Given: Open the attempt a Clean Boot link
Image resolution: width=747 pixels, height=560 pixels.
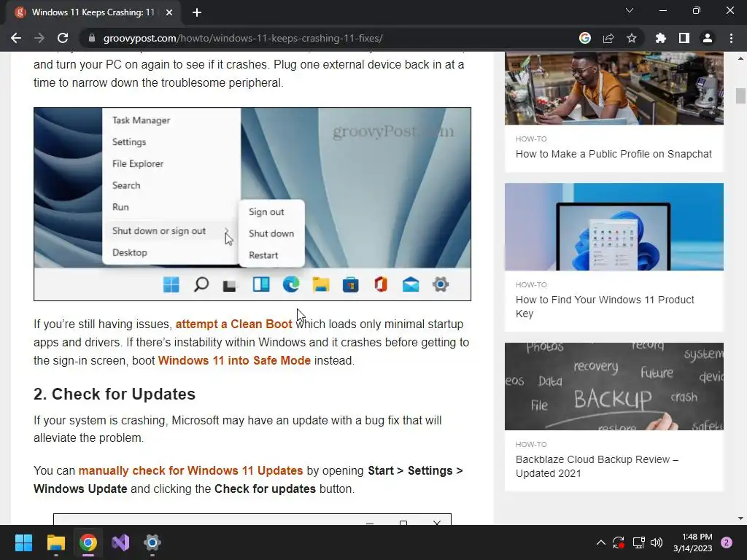Looking at the screenshot, I should 234,324.
